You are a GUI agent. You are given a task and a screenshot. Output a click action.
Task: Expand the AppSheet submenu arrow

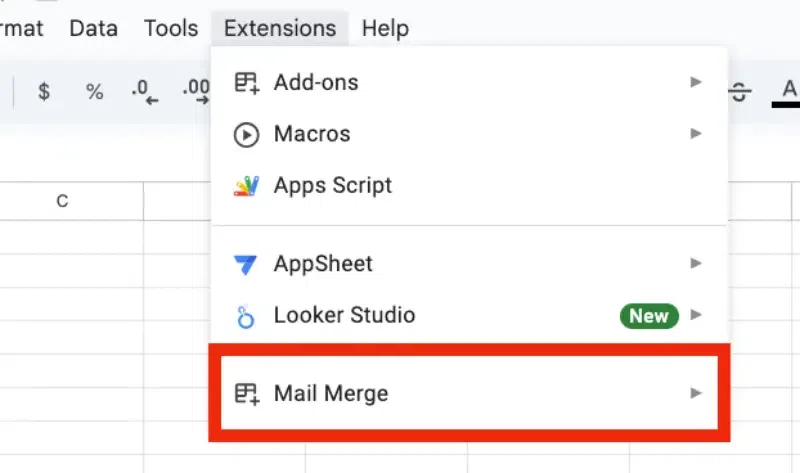pyautogui.click(x=696, y=263)
